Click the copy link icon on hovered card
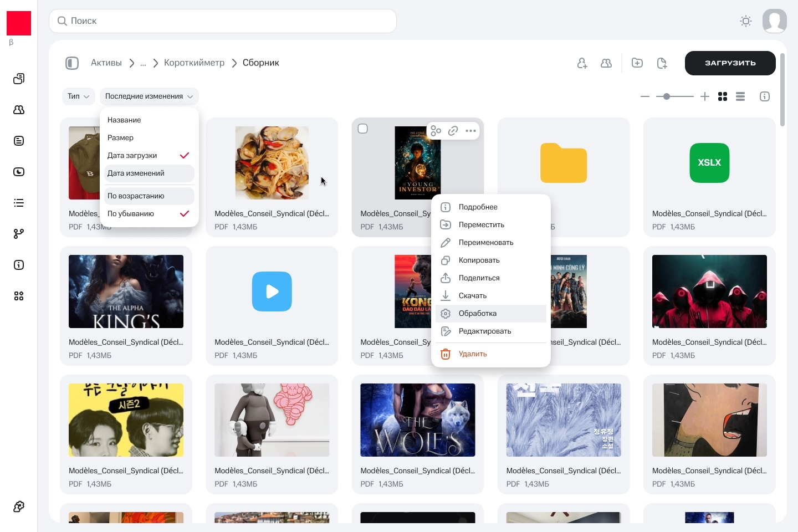This screenshot has width=798, height=532. (x=453, y=131)
